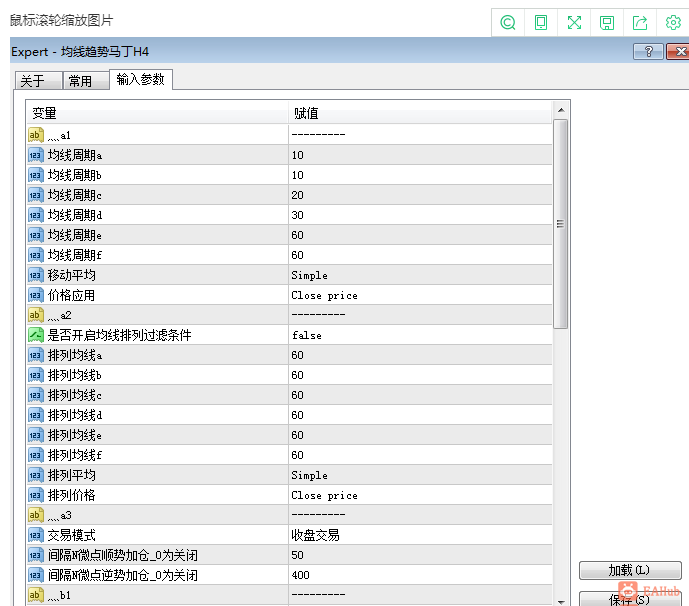Screen dimensions: 689x606
Task: Click integer icon beside 均线周期f
Action: 36,255
